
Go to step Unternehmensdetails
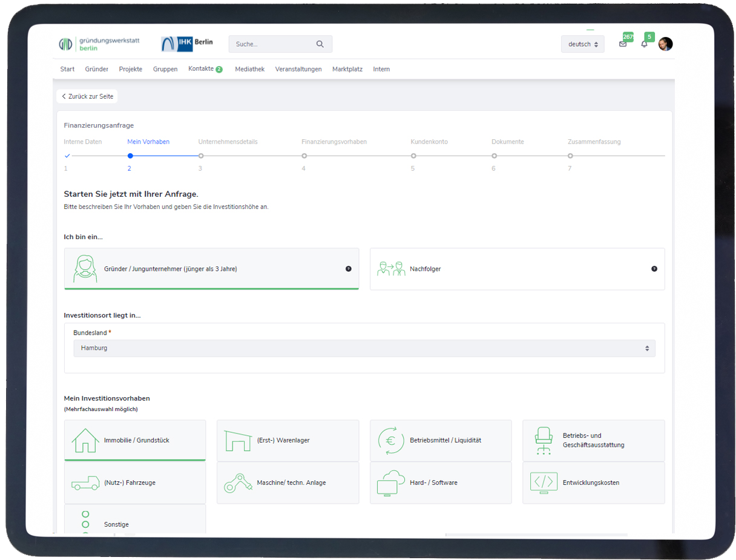pos(228,142)
